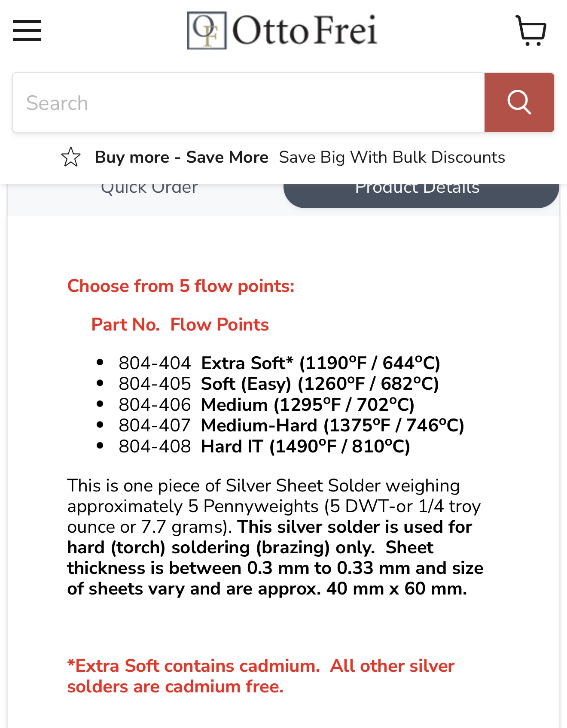Click the 804-406 Medium list entry
This screenshot has width=567, height=728.
[266, 405]
